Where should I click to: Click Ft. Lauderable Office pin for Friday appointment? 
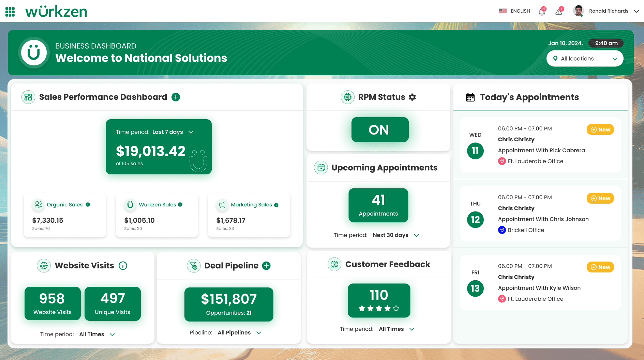click(x=502, y=299)
